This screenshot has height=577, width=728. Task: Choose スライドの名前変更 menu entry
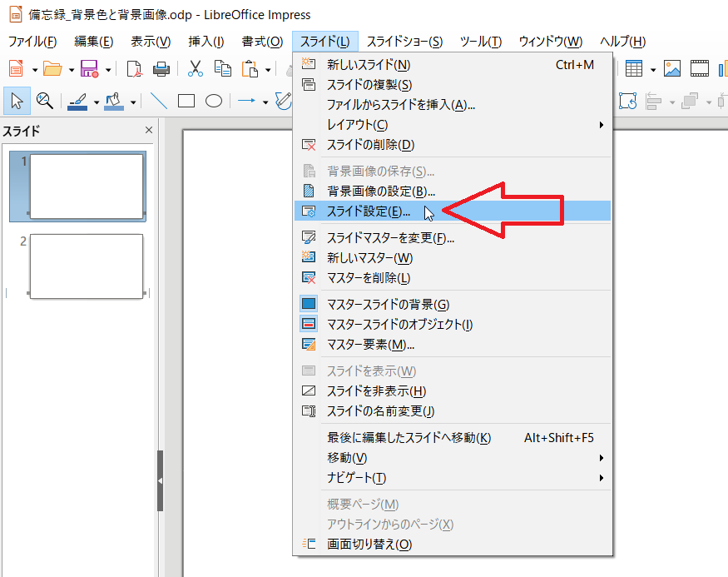point(453,410)
